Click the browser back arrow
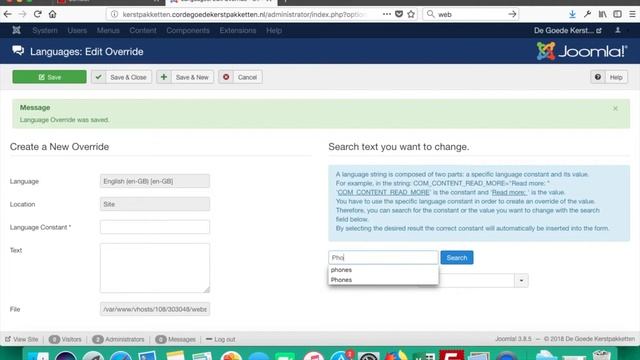This screenshot has width=640, height=360. click(7, 14)
